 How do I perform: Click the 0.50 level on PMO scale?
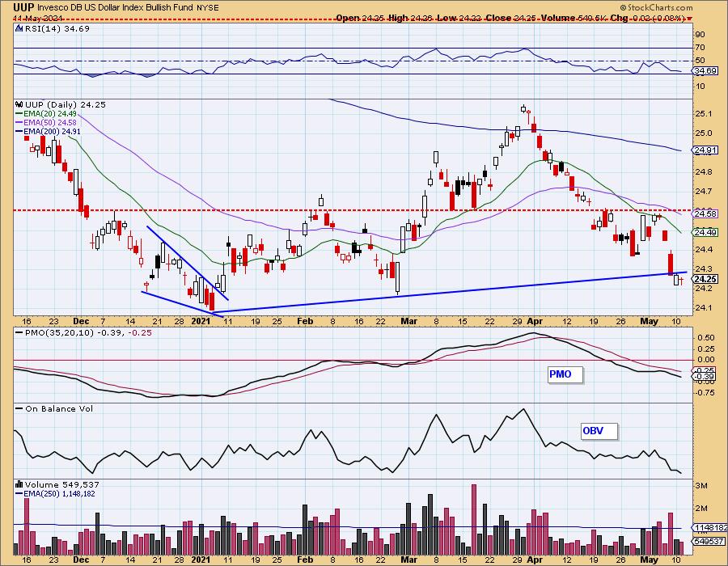click(705, 338)
